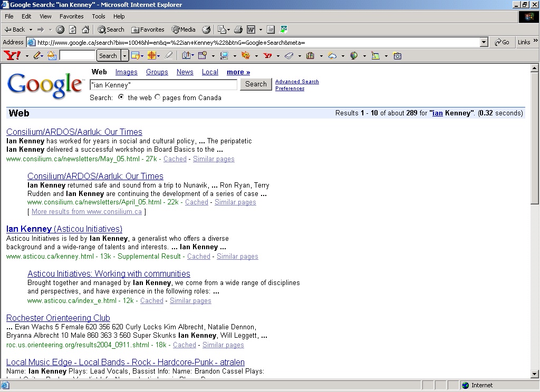Expand the Links toolbar chevron
This screenshot has width=540, height=392.
pyautogui.click(x=536, y=41)
